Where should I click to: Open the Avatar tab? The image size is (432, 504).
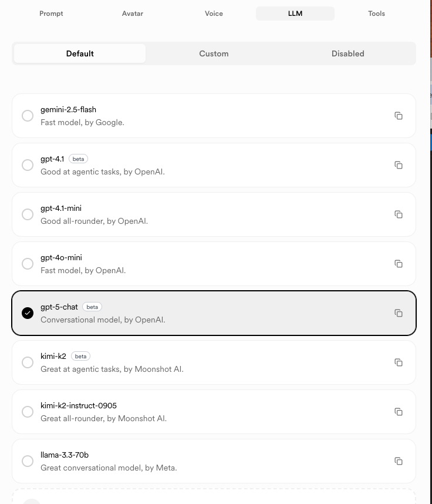[x=133, y=14]
